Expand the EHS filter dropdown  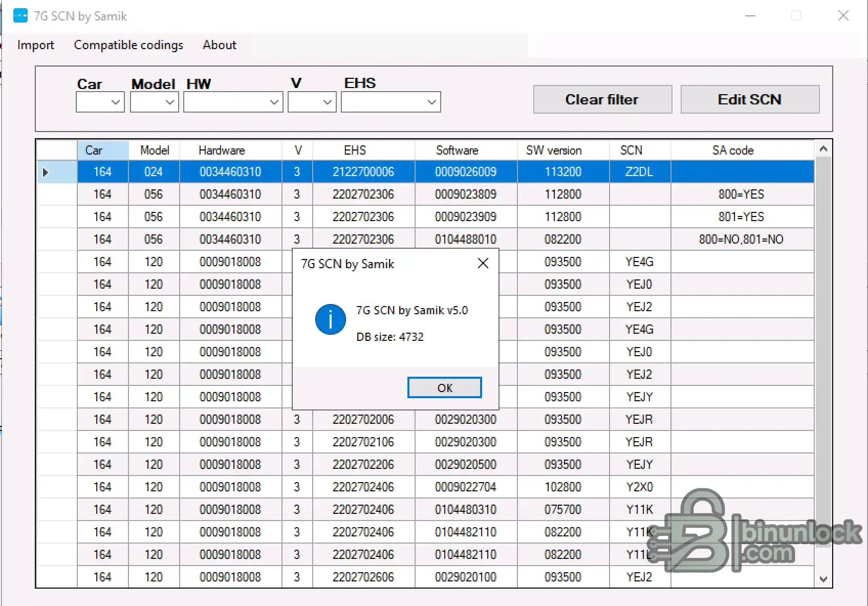432,102
